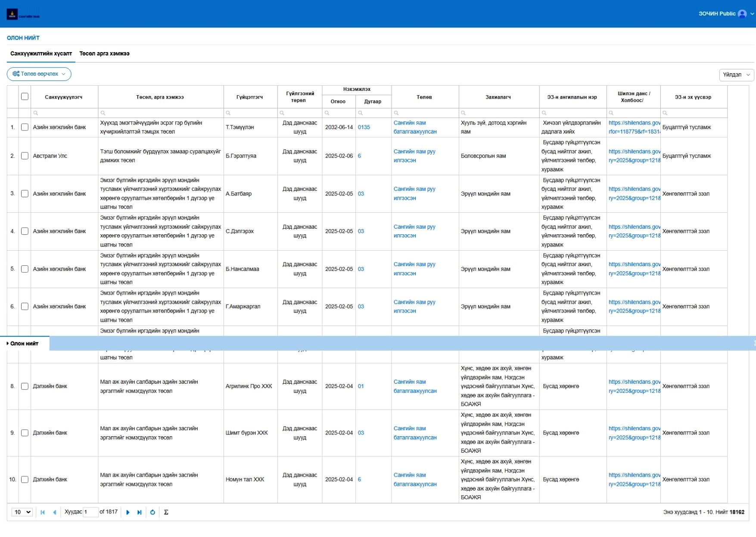Expand the Үйлдэл actions dropdown
756x537 pixels.
pyautogui.click(x=736, y=74)
